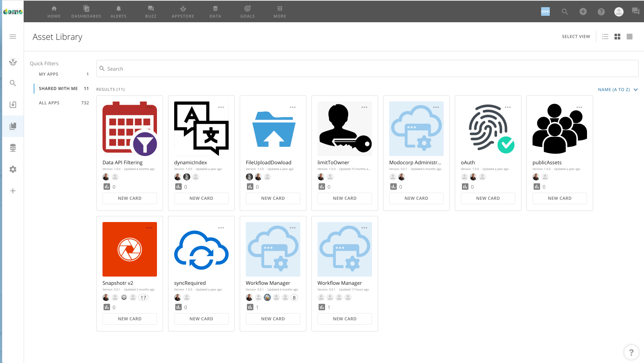Open the Home navigation item
This screenshot has height=363, width=644.
(x=54, y=11)
